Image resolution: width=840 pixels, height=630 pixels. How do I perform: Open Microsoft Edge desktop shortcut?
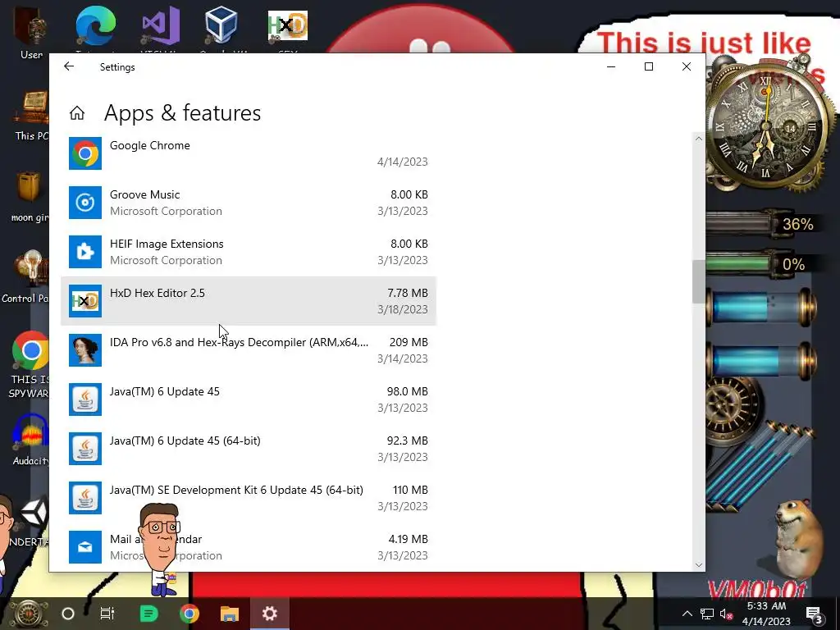[x=96, y=27]
